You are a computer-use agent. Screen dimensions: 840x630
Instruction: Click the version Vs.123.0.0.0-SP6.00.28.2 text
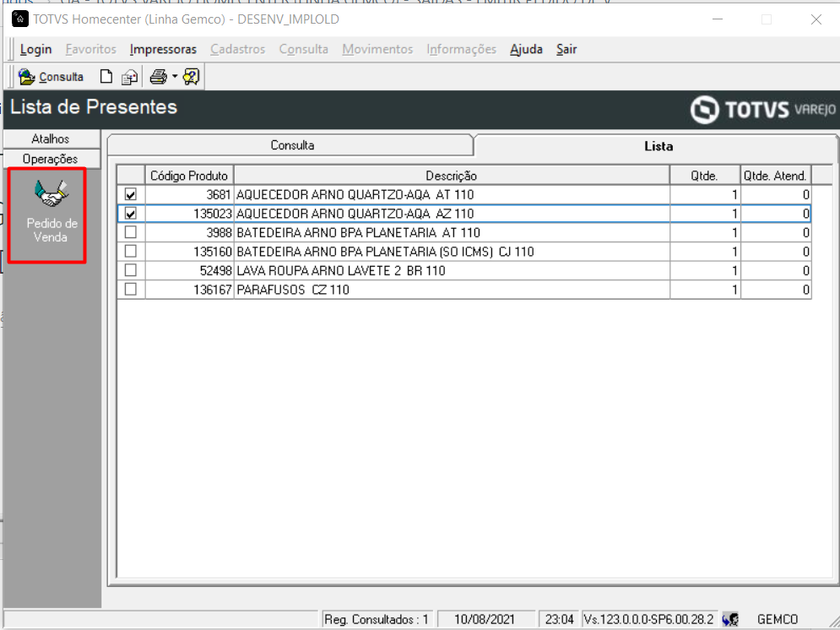[648, 620]
